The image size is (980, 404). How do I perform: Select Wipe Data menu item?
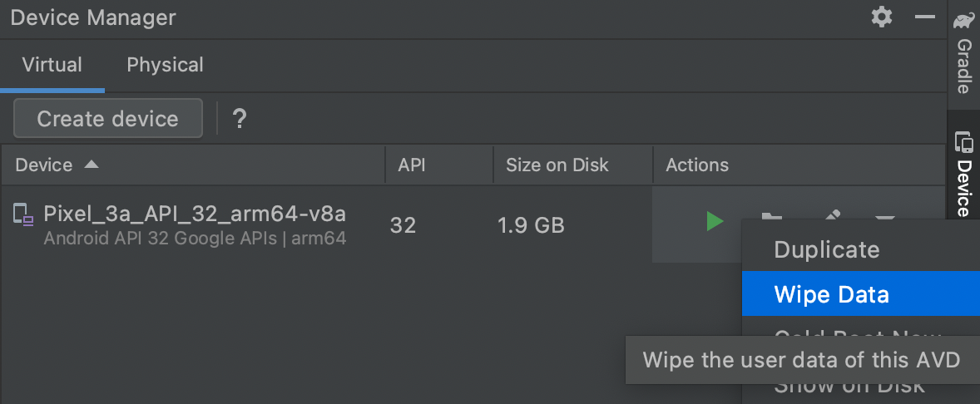click(831, 294)
